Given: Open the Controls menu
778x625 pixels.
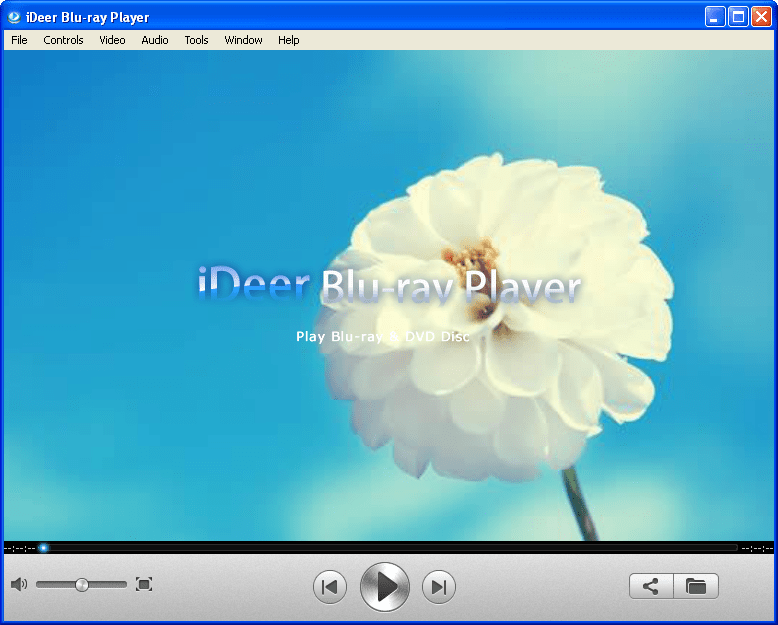Looking at the screenshot, I should [63, 40].
